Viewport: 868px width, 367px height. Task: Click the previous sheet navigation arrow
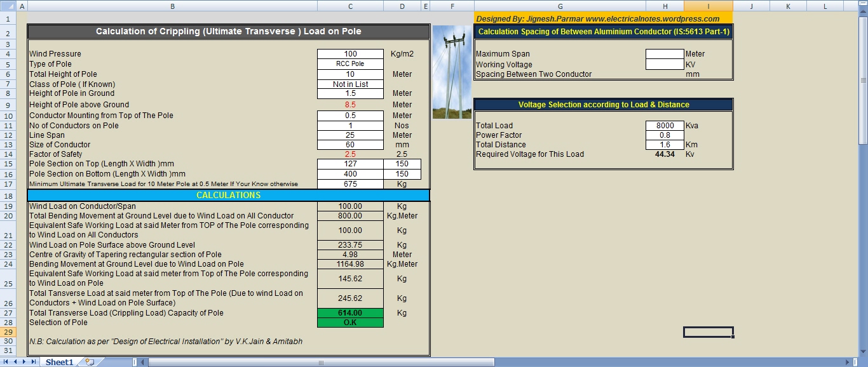tap(15, 362)
